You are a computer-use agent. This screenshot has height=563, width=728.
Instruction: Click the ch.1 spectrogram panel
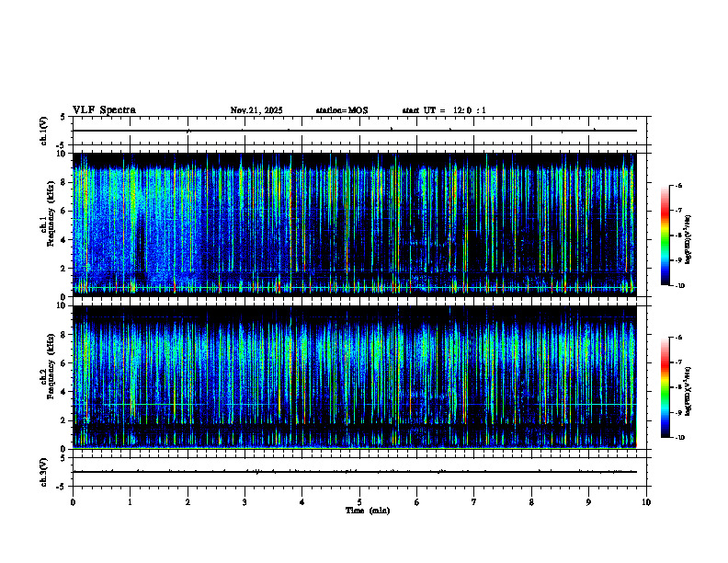(x=354, y=224)
